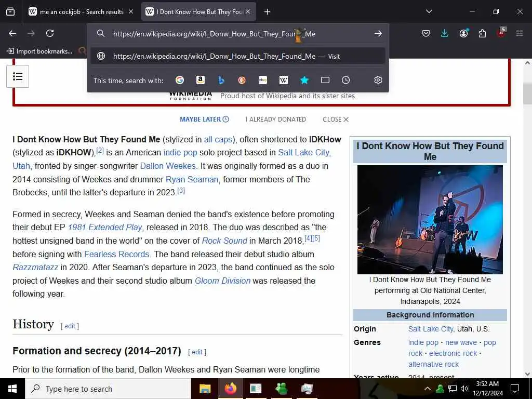Image resolution: width=532 pixels, height=399 pixels.
Task: Search this time with Google
Action: coord(179,80)
